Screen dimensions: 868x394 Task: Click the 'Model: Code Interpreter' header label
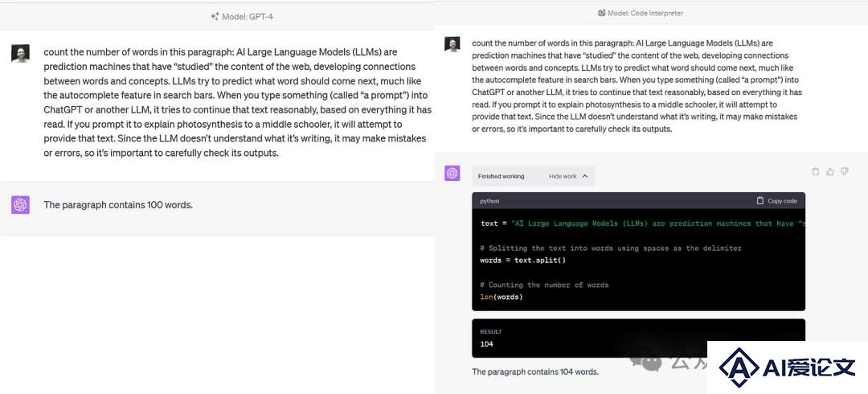tap(645, 14)
